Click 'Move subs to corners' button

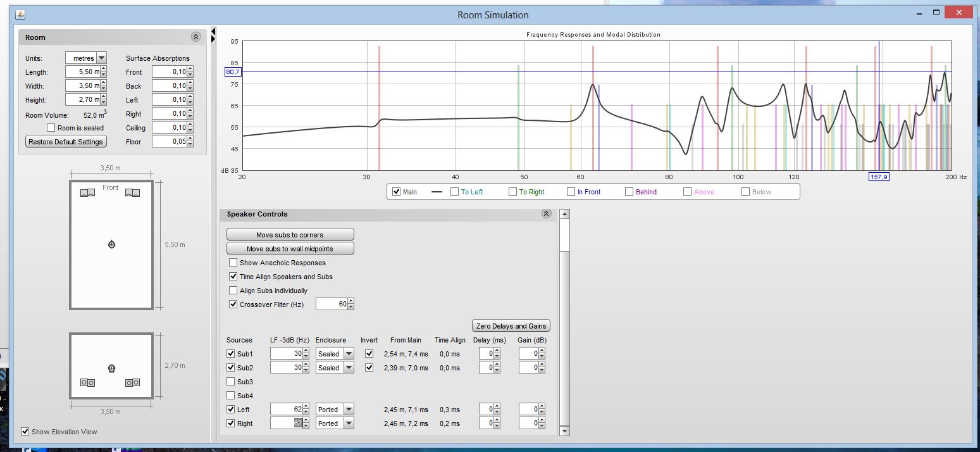[x=290, y=235]
